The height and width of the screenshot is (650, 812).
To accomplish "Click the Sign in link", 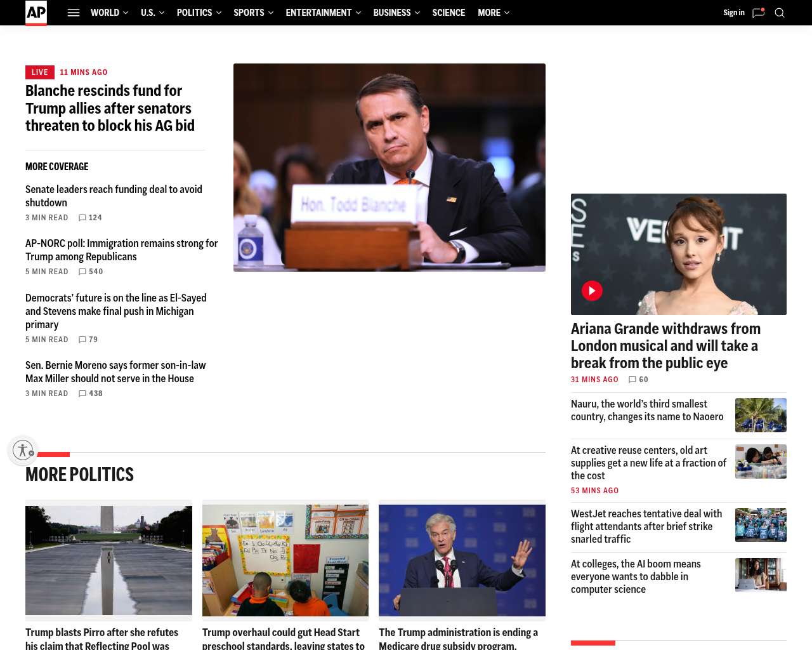I will pos(734,13).
